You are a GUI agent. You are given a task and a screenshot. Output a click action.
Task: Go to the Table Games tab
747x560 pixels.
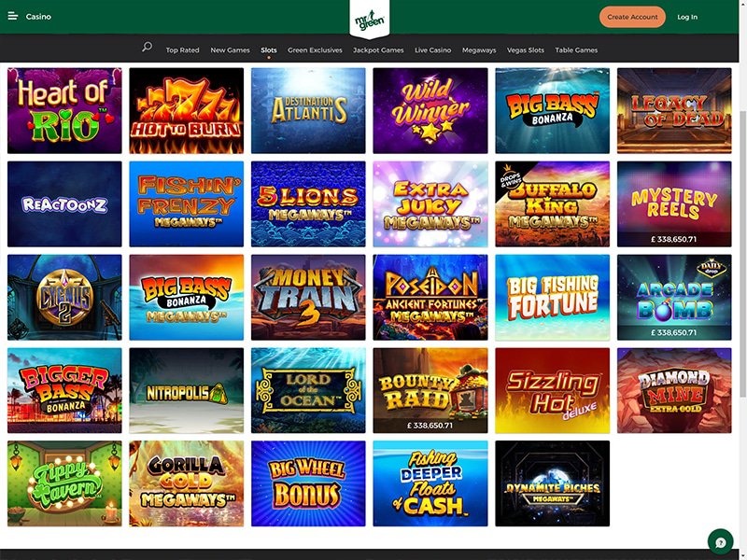click(x=576, y=50)
